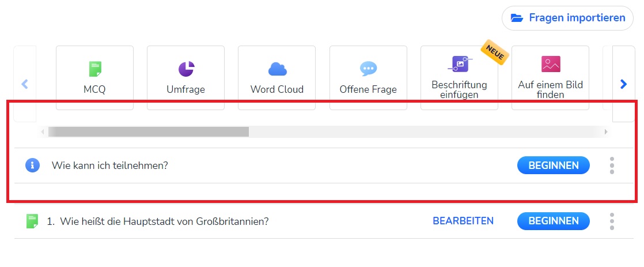Open three-dot menu for question 1
This screenshot has height=267, width=644.
click(x=612, y=221)
